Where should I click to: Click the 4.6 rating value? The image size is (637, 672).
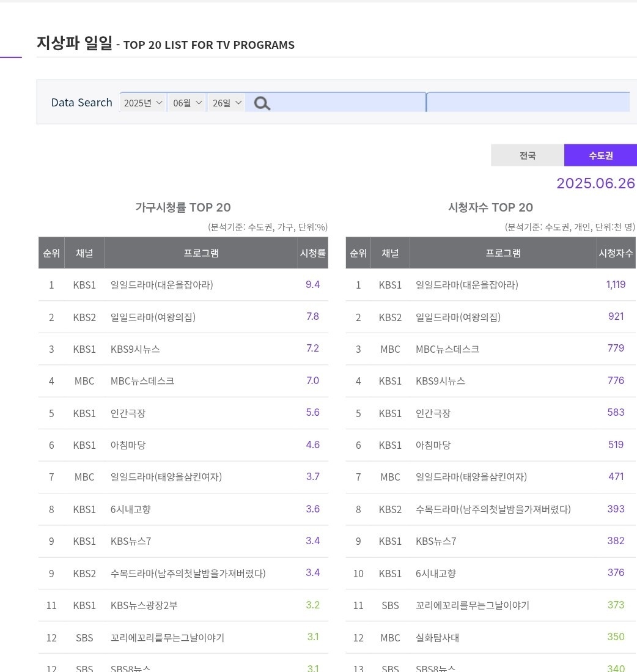(x=313, y=445)
